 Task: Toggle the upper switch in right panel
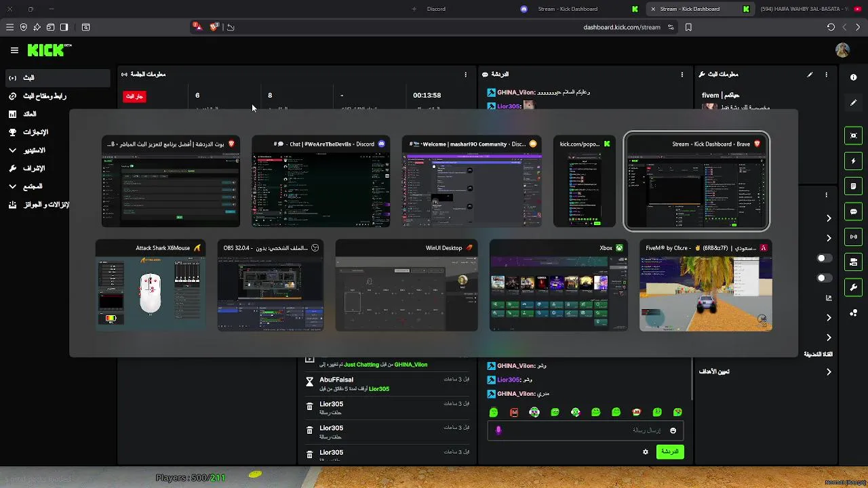(x=824, y=258)
